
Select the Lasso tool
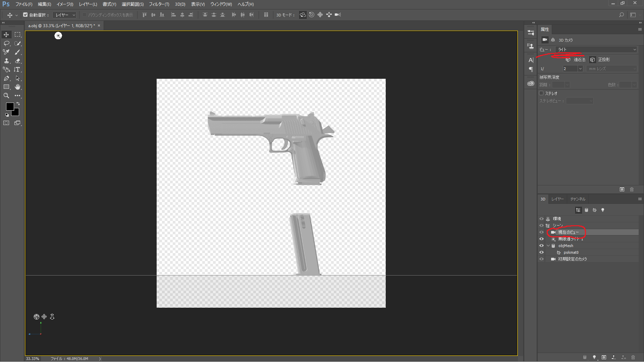tap(6, 43)
